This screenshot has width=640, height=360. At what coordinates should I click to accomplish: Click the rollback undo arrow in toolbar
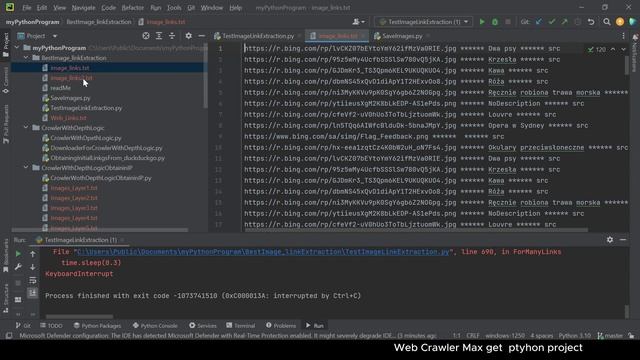coord(591,22)
